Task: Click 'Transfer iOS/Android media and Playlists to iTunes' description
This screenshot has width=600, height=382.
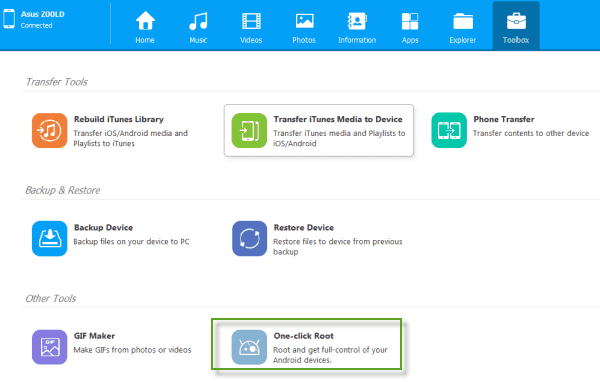Action: pyautogui.click(x=130, y=138)
